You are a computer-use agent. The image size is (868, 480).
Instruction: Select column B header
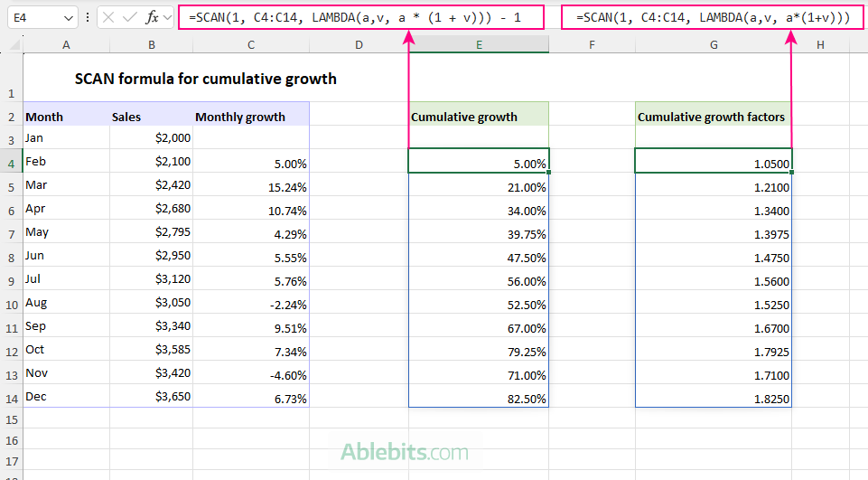151,45
